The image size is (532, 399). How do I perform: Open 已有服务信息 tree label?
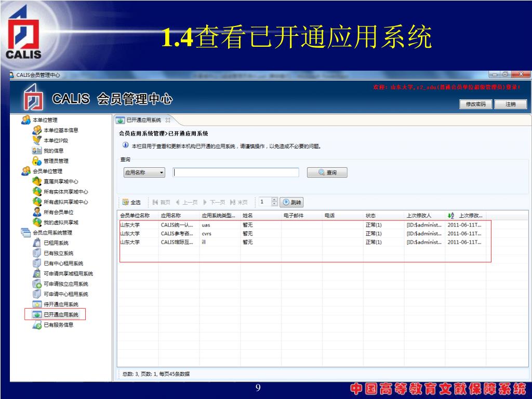click(58, 325)
